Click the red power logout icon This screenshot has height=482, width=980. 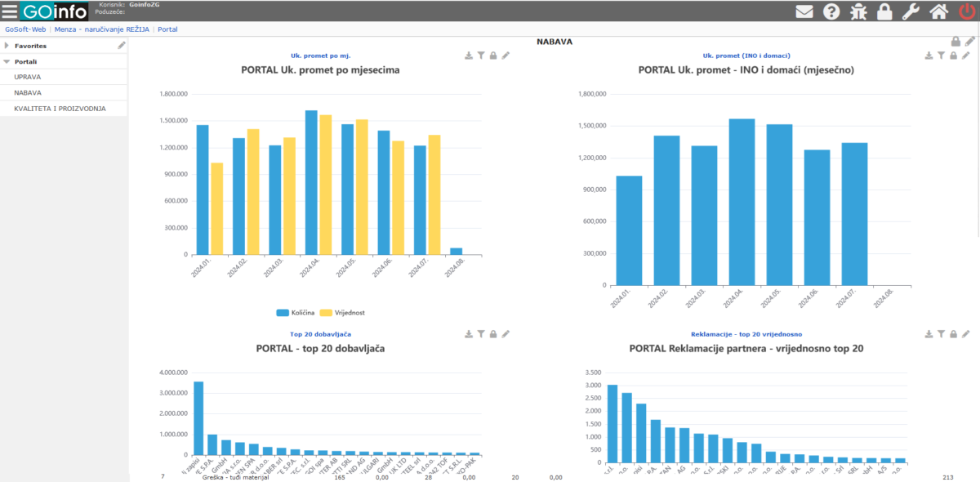pyautogui.click(x=967, y=11)
